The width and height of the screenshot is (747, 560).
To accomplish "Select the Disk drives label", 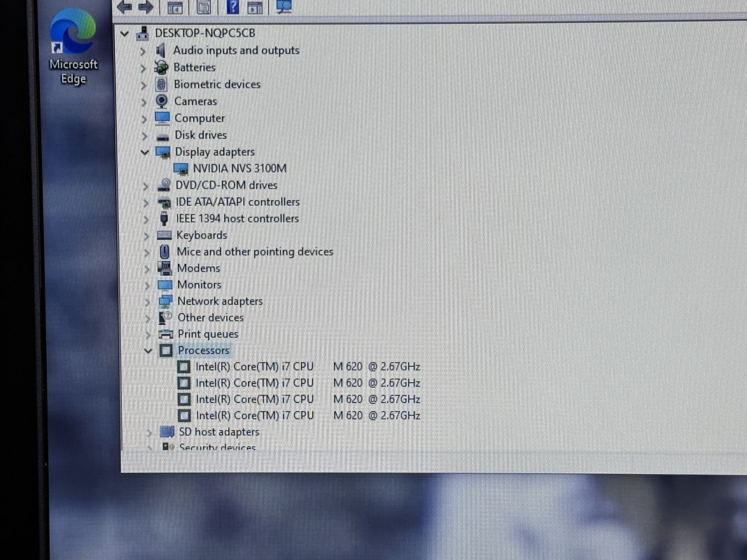I will (x=200, y=135).
